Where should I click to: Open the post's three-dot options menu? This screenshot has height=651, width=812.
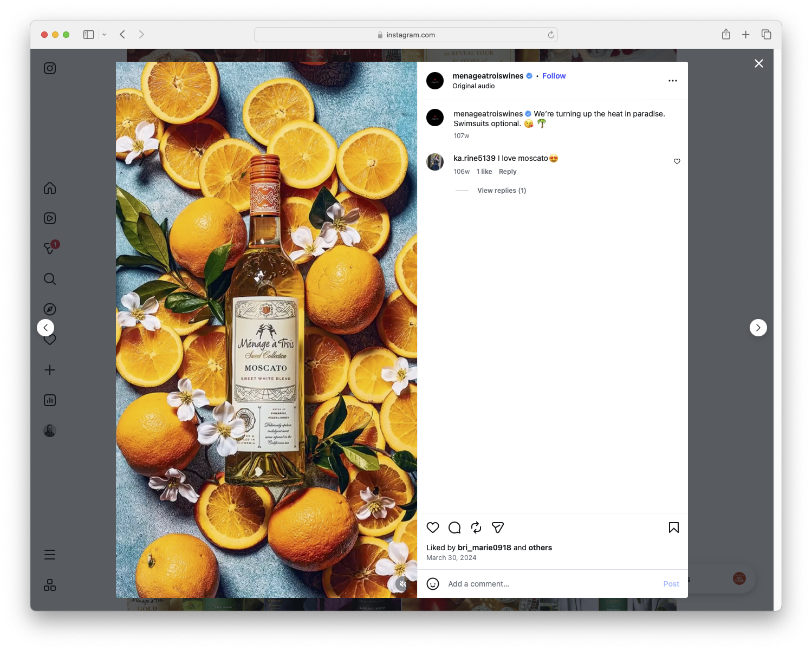672,80
